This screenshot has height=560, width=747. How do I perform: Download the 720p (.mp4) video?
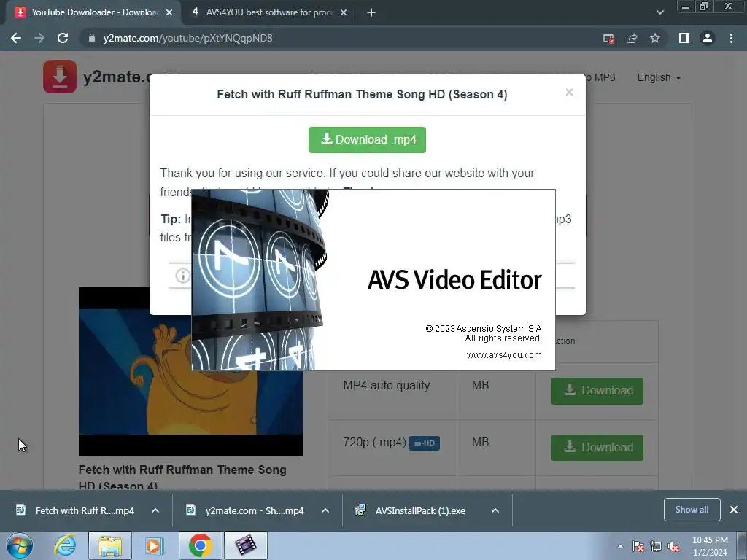(x=597, y=448)
